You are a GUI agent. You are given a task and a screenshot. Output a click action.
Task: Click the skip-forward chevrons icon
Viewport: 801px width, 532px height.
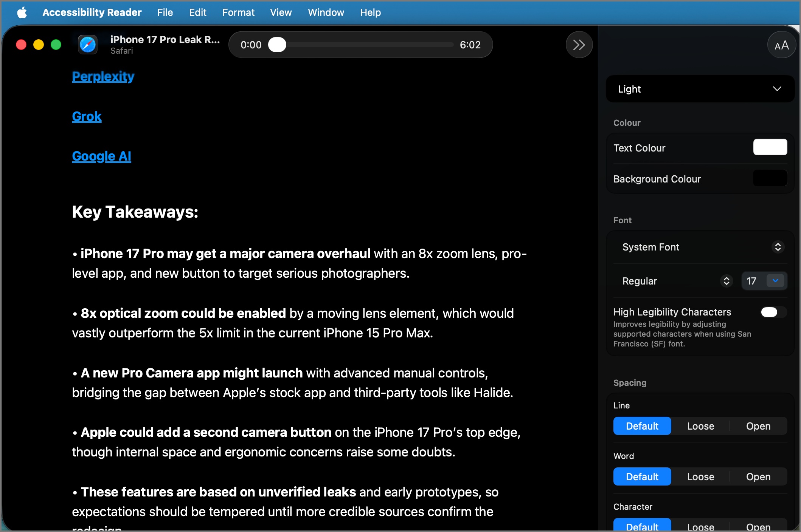(578, 45)
